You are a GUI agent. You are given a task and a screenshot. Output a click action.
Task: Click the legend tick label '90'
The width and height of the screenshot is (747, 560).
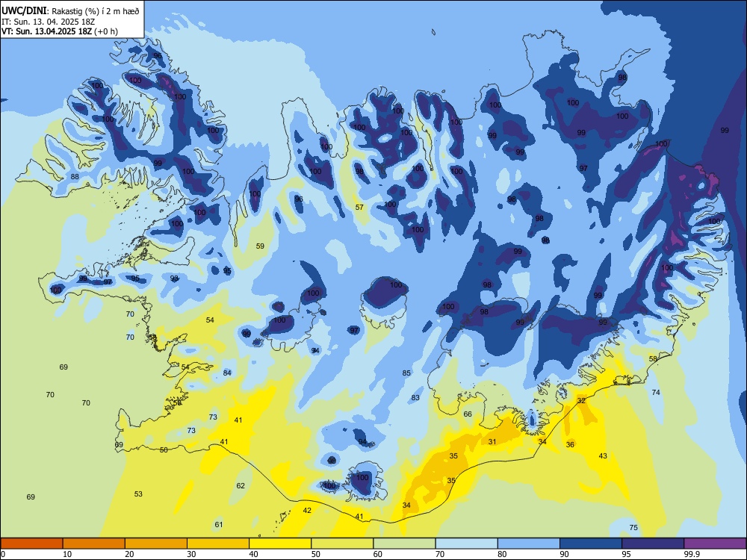coord(565,554)
